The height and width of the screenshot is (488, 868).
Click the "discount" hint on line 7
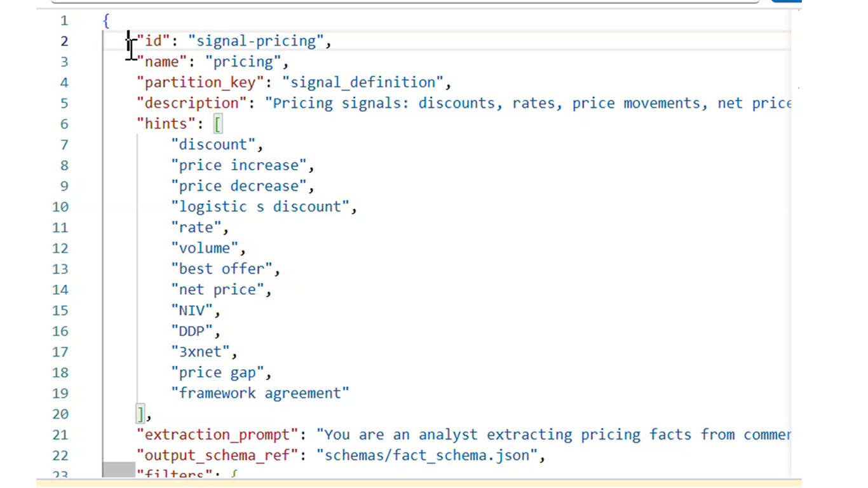[x=213, y=145]
